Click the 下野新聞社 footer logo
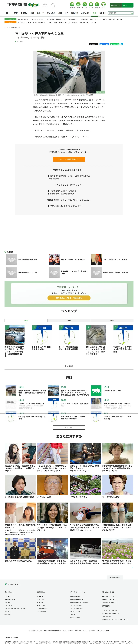This screenshot has height=644, width=138. click(12, 584)
